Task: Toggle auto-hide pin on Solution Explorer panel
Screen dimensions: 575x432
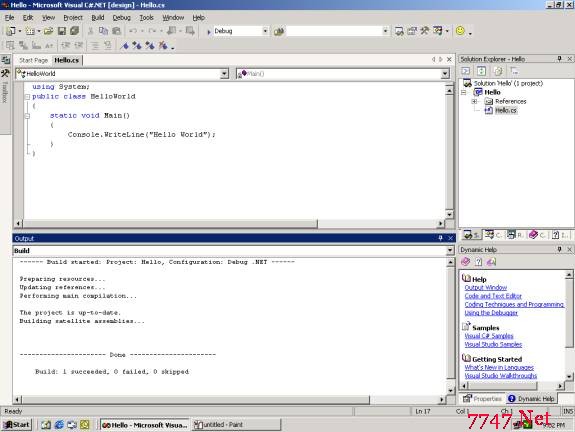Action: [560, 59]
